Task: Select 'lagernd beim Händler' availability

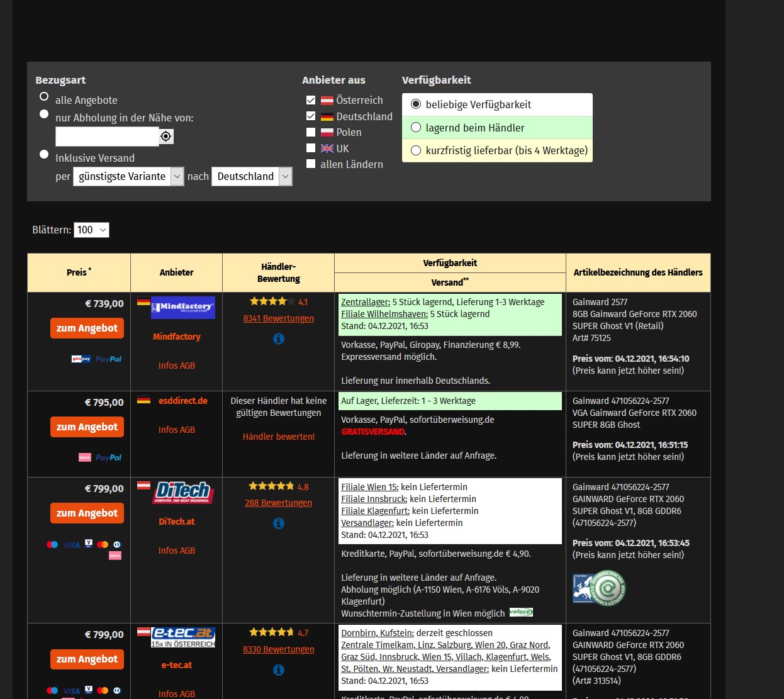Action: pyautogui.click(x=416, y=128)
